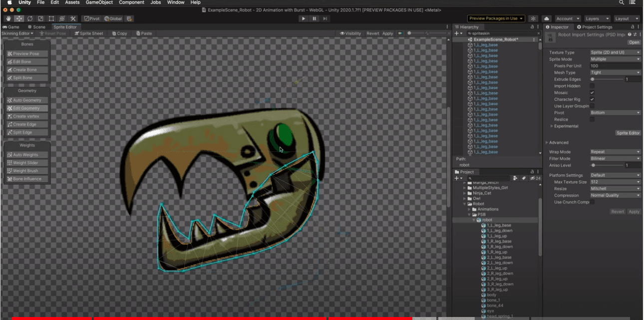The height and width of the screenshot is (320, 644).
Task: Select Create Edge tool
Action: (x=27, y=124)
